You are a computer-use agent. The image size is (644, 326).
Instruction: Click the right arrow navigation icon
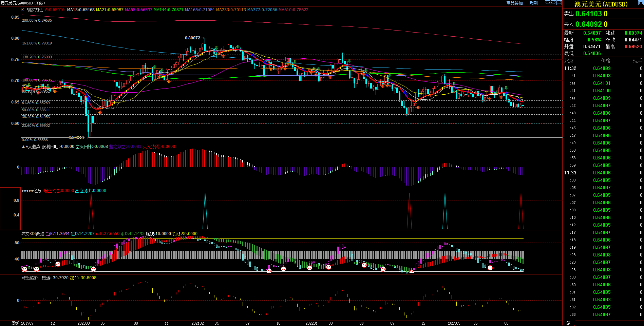click(x=553, y=3)
